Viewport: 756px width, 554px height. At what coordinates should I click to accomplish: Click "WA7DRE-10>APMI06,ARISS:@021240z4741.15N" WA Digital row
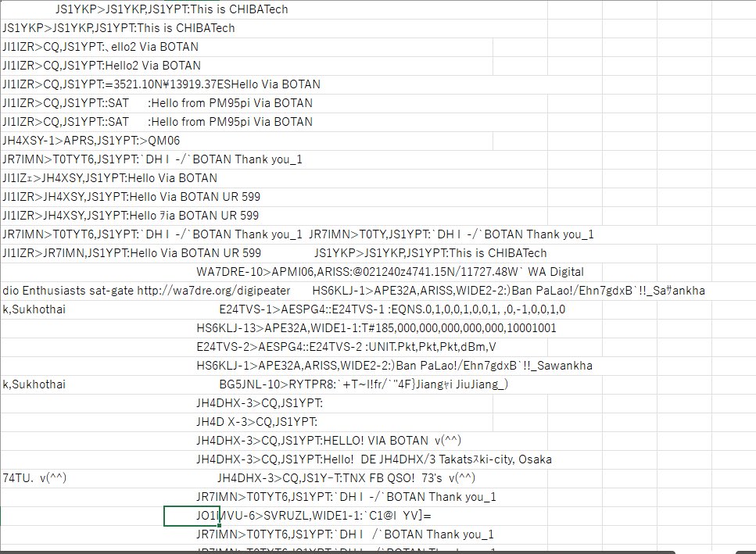point(390,272)
